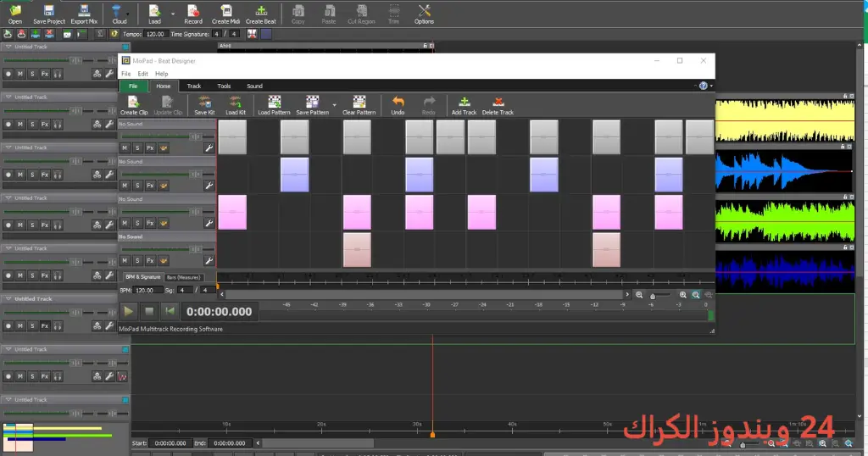Switch to the Tools ribbon tab
The height and width of the screenshot is (456, 868).
pos(224,86)
